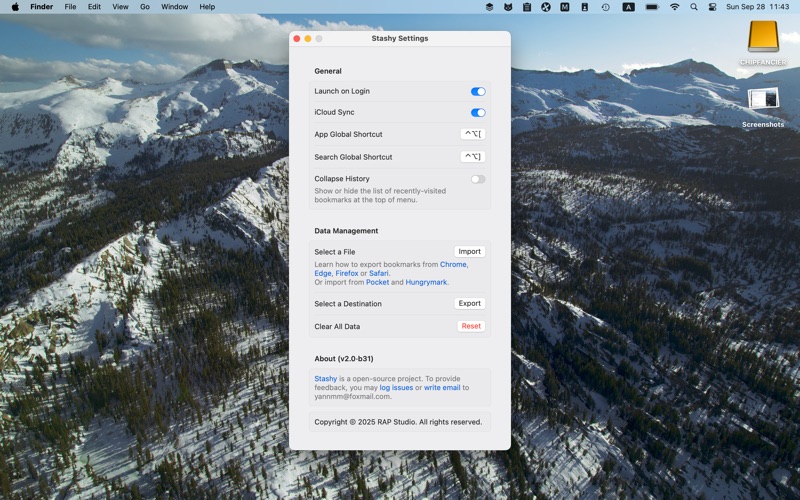Viewport: 800px width, 500px height.
Task: Open the File menu
Action: (70, 7)
